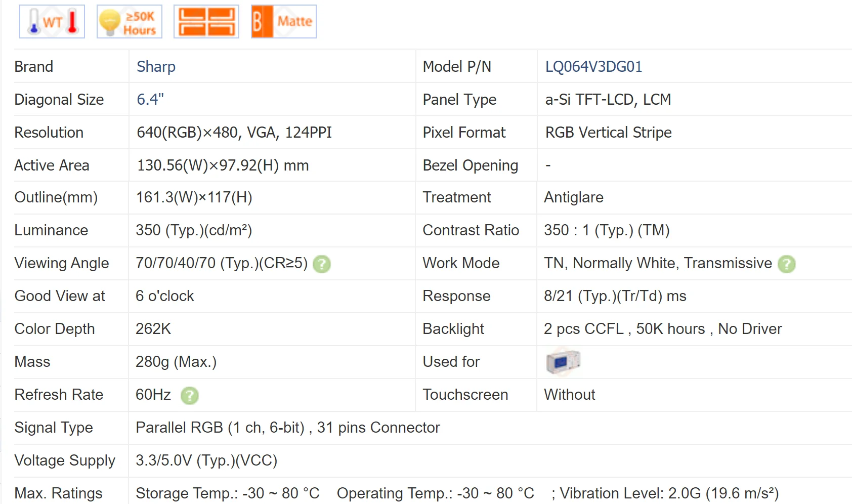Click the Used for device thumbnail image
Image resolution: width=852 pixels, height=504 pixels.
[x=563, y=362]
